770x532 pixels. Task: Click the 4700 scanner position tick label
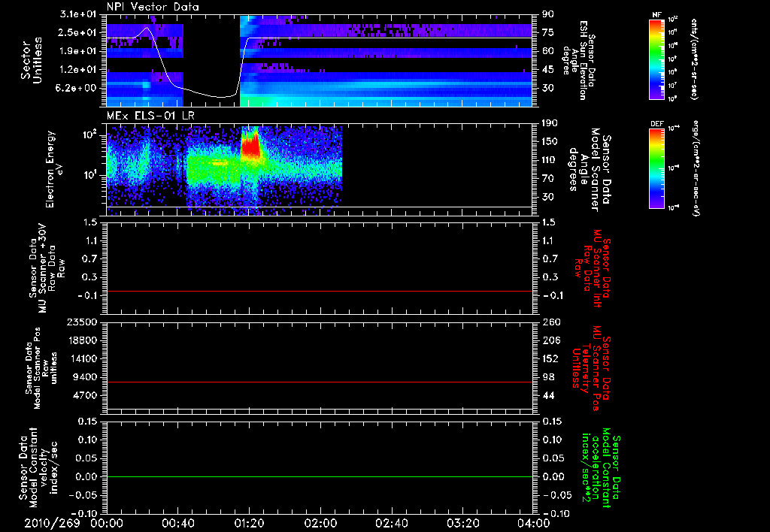86,395
